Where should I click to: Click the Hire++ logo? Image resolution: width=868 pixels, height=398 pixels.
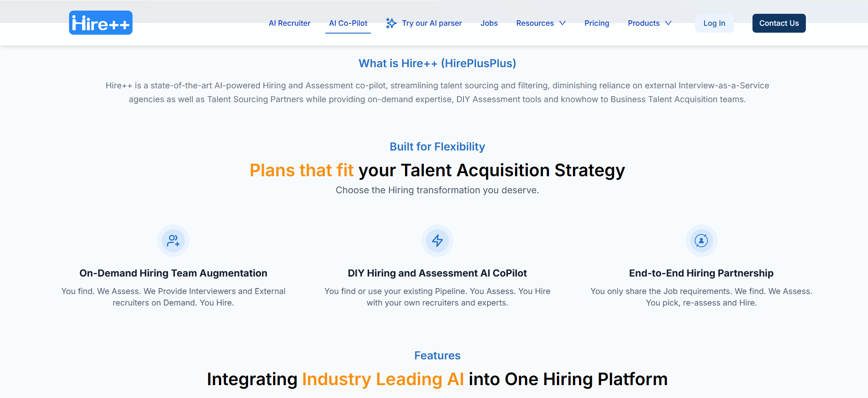(101, 23)
